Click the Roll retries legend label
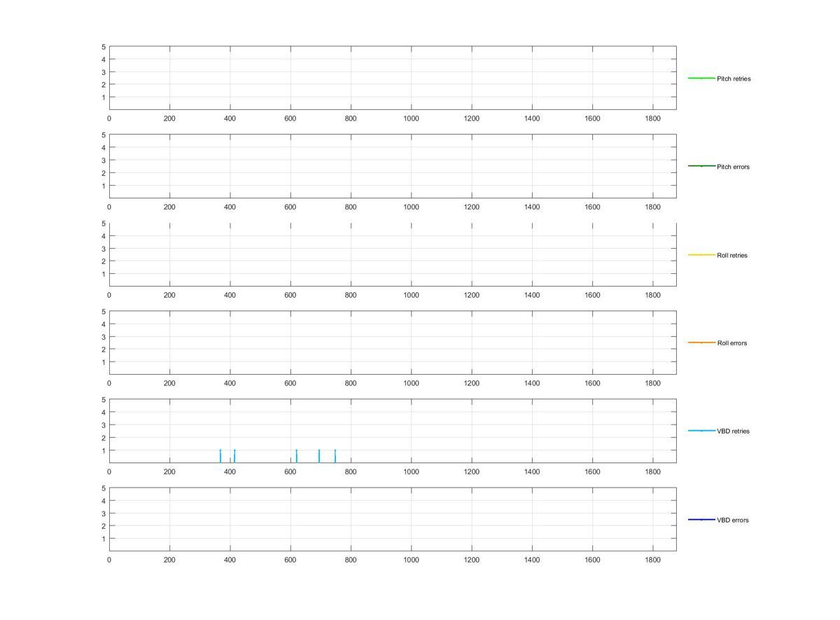 pos(732,256)
